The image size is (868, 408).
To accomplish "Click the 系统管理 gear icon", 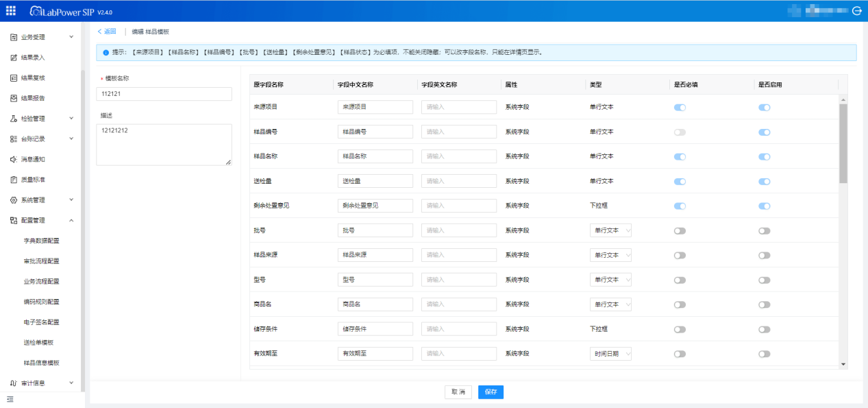I will pyautogui.click(x=14, y=200).
